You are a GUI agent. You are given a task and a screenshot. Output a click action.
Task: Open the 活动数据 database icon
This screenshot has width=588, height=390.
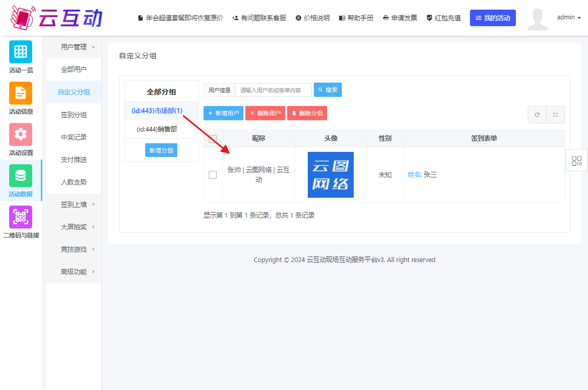pyautogui.click(x=20, y=176)
